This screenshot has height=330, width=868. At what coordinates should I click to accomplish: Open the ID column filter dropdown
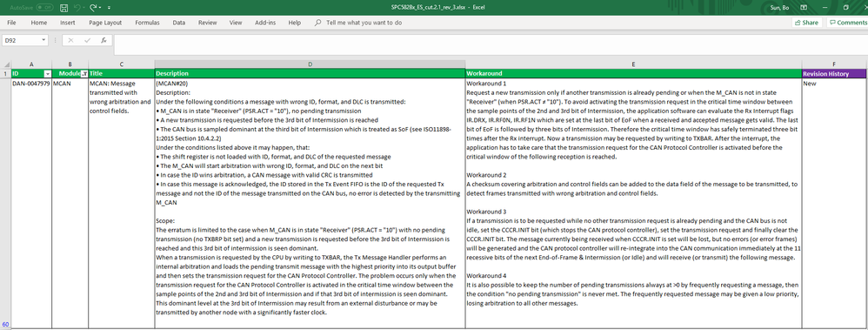(48, 74)
